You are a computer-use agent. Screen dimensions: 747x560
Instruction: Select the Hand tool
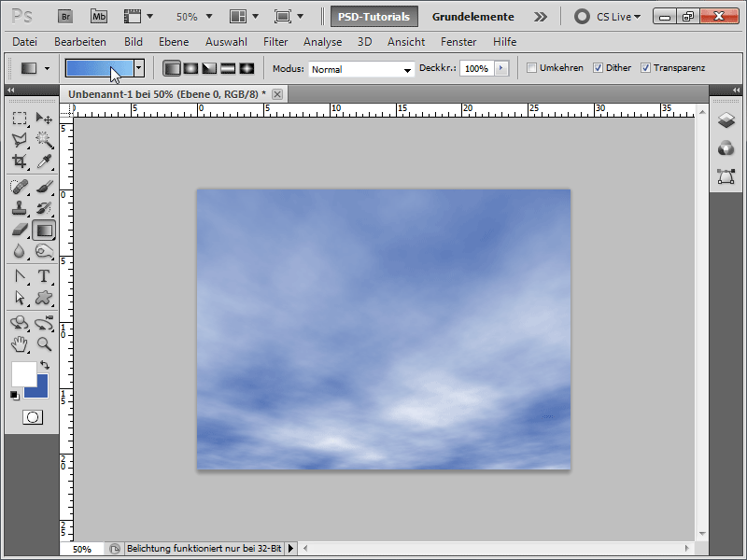19,344
